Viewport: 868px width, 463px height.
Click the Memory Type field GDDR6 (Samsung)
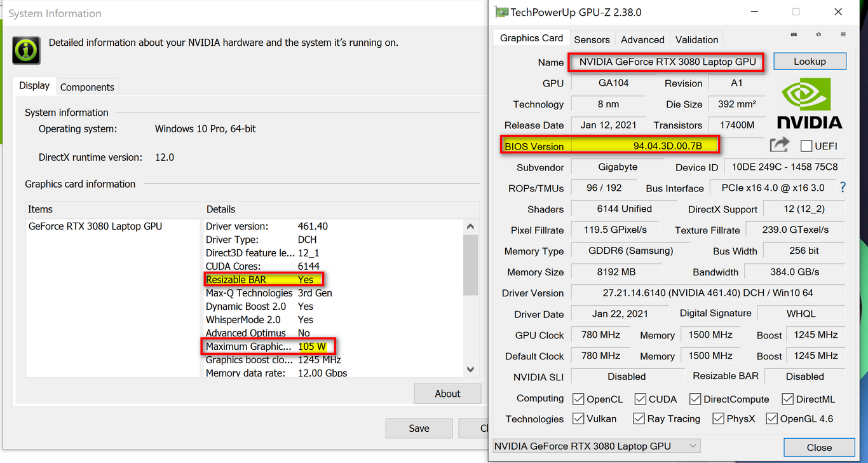point(630,251)
